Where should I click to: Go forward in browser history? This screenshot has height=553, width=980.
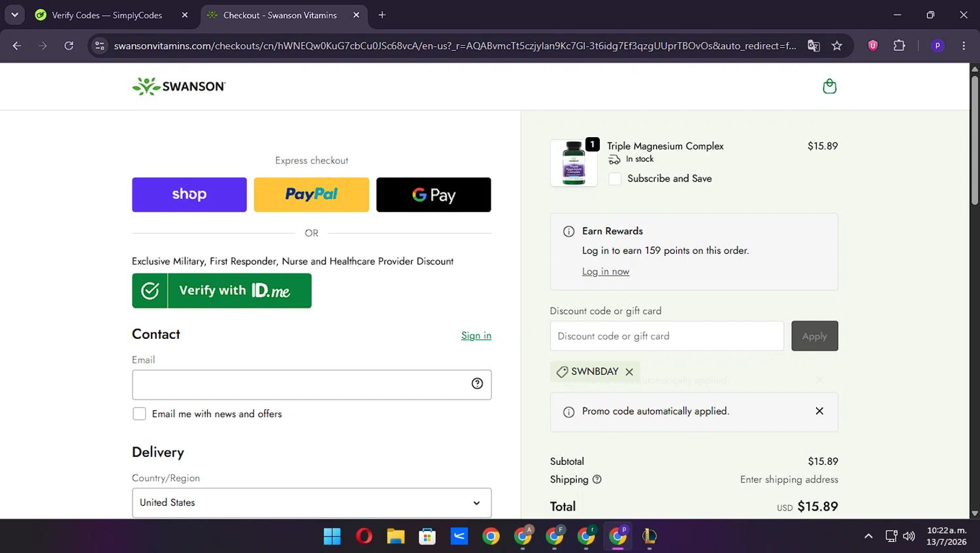[x=42, y=46]
